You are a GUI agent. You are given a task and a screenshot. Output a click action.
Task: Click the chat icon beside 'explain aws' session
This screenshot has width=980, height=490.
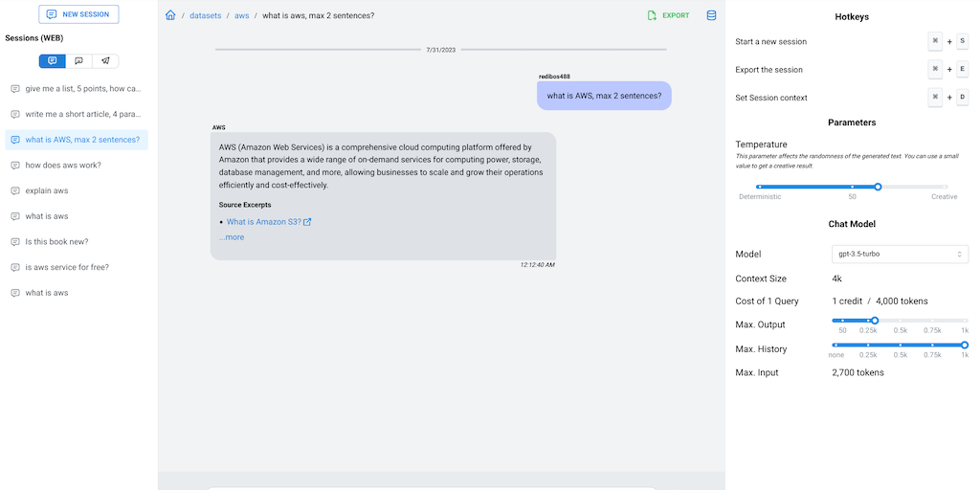pyautogui.click(x=15, y=190)
